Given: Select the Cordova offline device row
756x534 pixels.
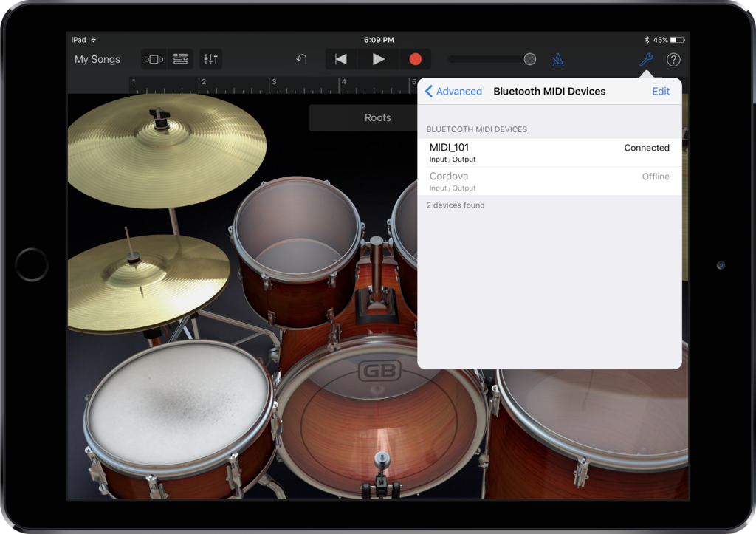Looking at the screenshot, I should (x=549, y=182).
